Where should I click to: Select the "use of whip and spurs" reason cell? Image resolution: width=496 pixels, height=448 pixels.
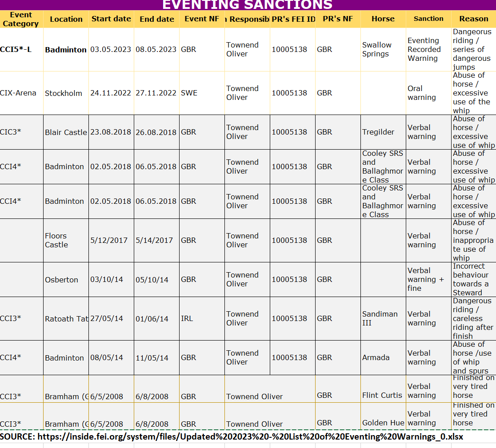tap(473, 357)
